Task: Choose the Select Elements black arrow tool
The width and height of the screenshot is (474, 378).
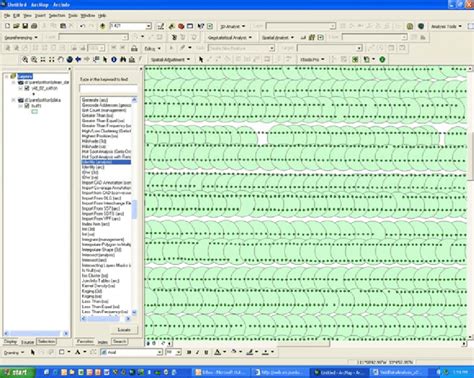Action: tap(105, 60)
